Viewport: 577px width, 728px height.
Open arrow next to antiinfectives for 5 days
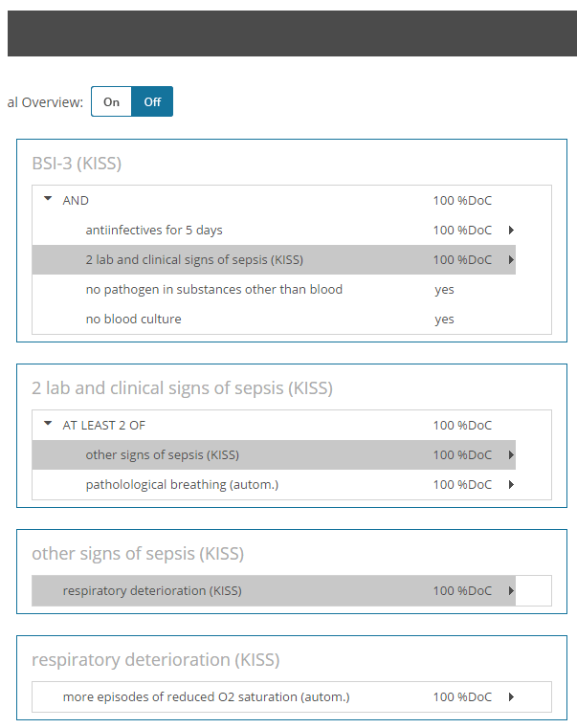coord(511,231)
